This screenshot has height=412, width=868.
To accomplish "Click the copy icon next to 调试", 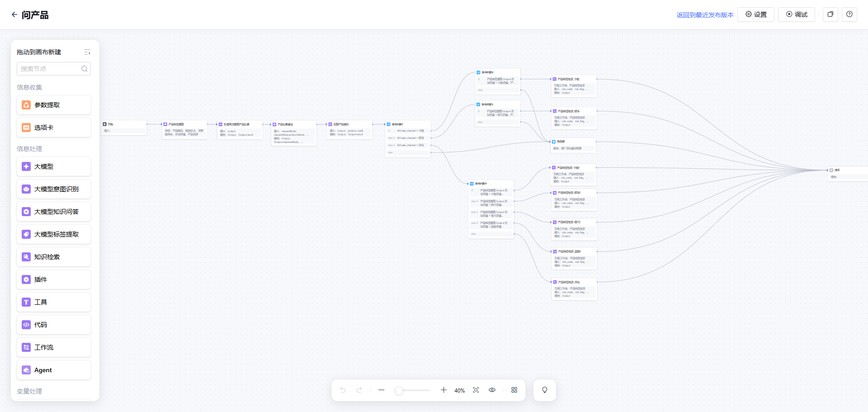I will click(830, 14).
